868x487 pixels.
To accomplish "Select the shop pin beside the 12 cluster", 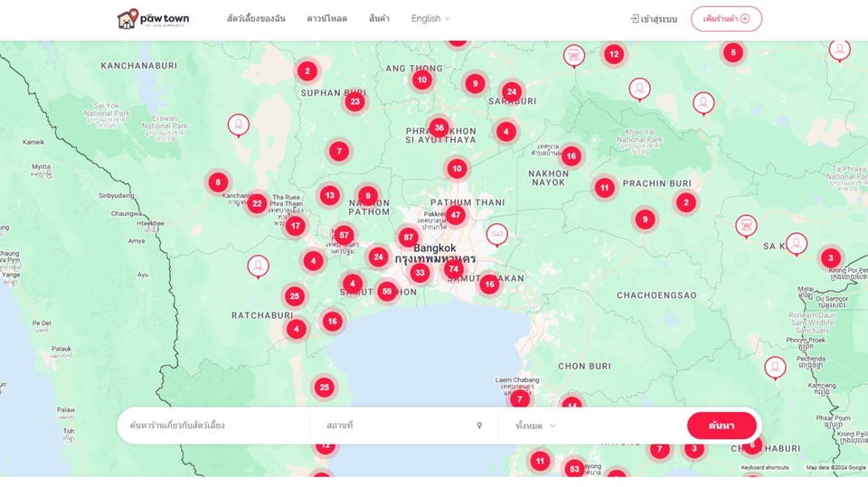I will 574,55.
